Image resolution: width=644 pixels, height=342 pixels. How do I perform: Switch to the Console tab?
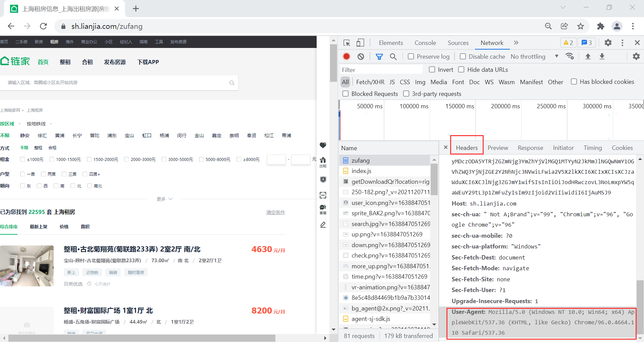tap(425, 43)
